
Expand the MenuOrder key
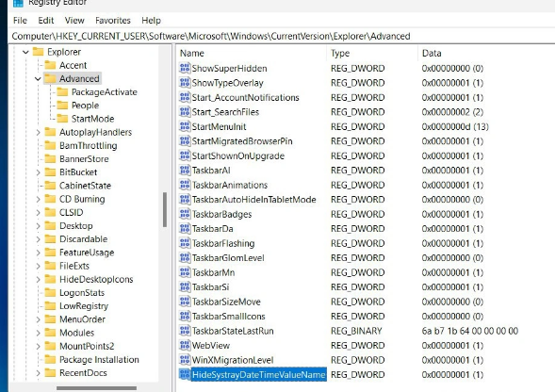(38, 319)
